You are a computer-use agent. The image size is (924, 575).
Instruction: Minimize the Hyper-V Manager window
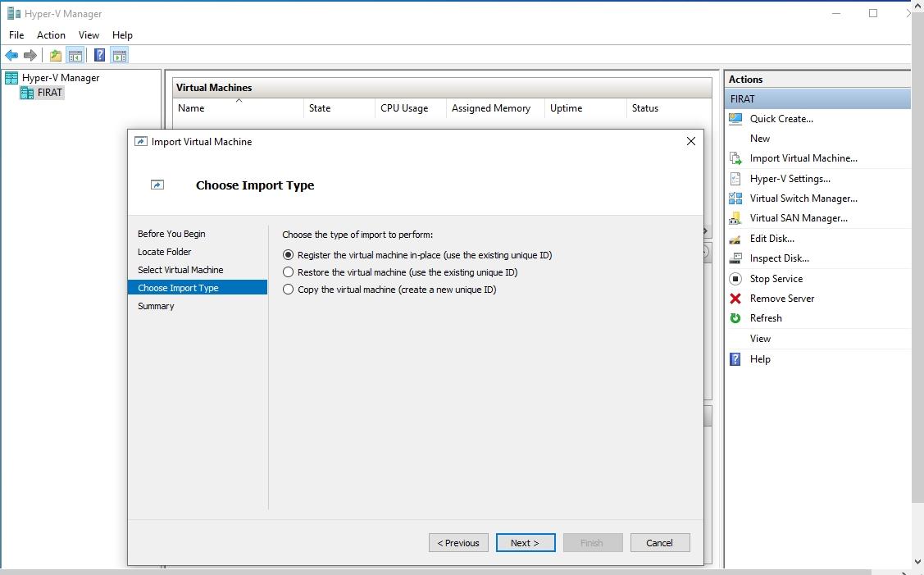[836, 14]
